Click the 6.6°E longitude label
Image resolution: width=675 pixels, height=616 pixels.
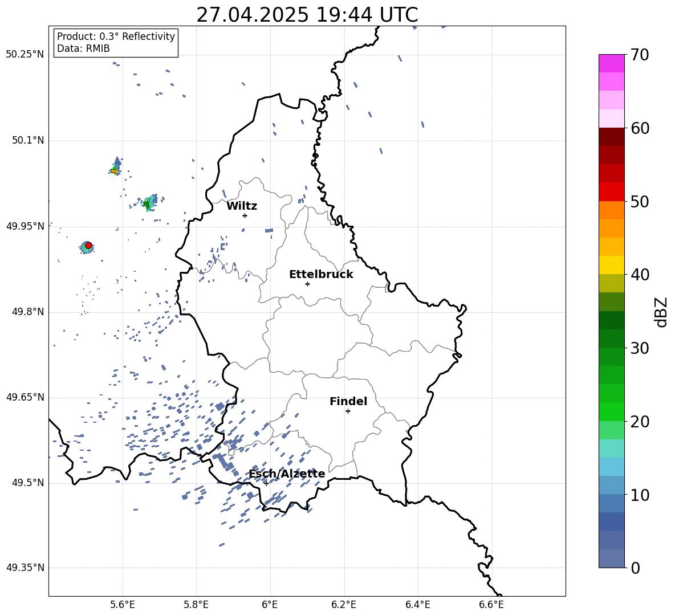tap(491, 605)
